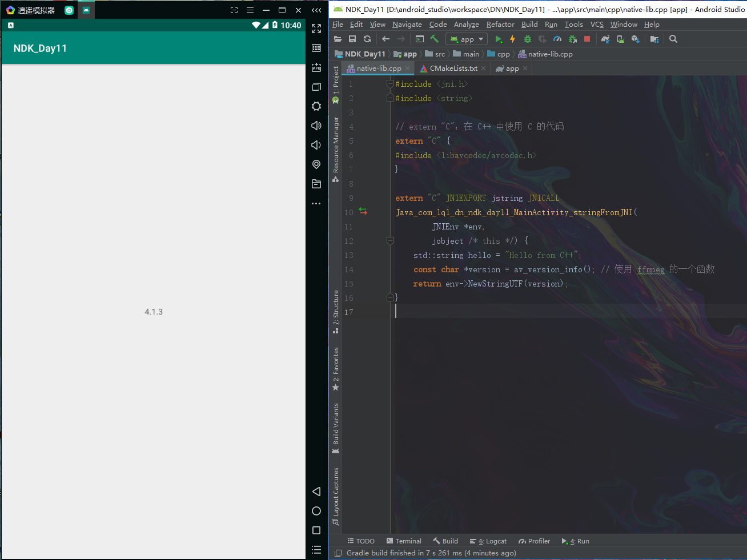Viewport: 747px width, 560px height.
Task: Open the TODO tool window
Action: tap(361, 541)
